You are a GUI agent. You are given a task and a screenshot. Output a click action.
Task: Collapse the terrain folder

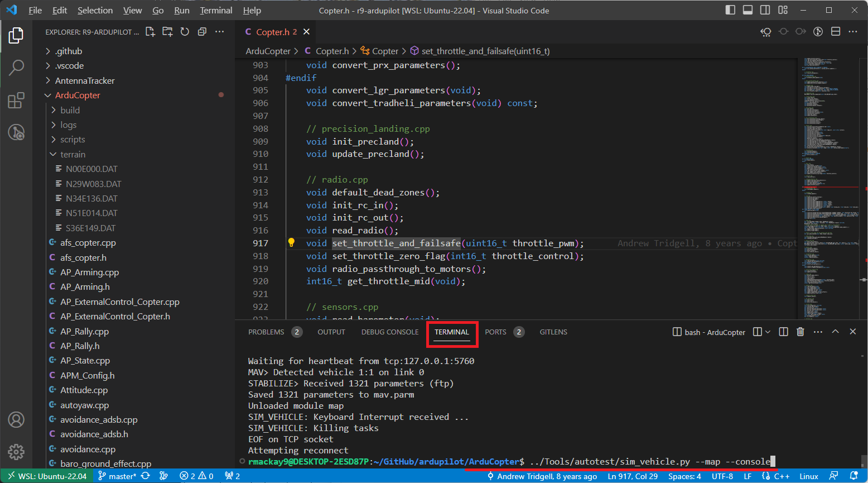pos(73,154)
